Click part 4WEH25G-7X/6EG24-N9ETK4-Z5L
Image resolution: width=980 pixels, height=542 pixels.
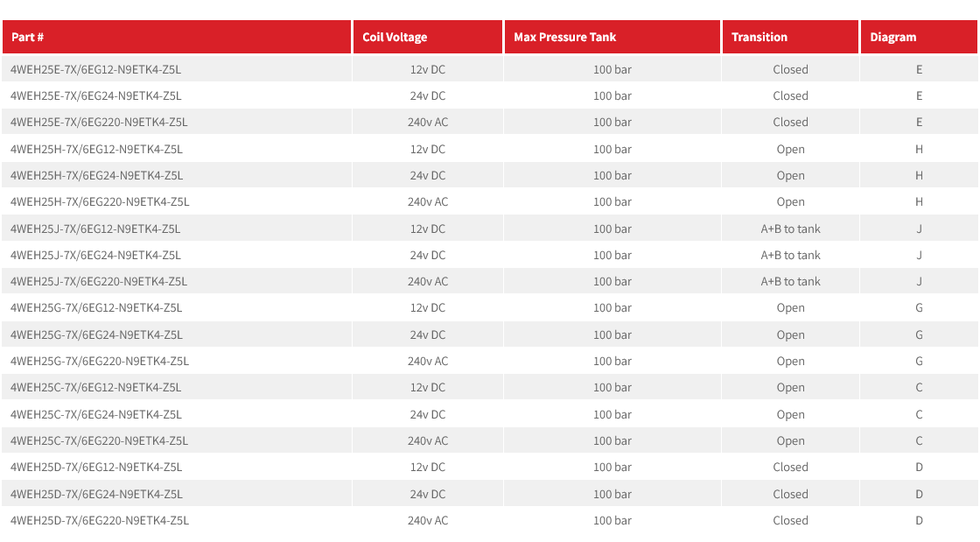click(96, 334)
